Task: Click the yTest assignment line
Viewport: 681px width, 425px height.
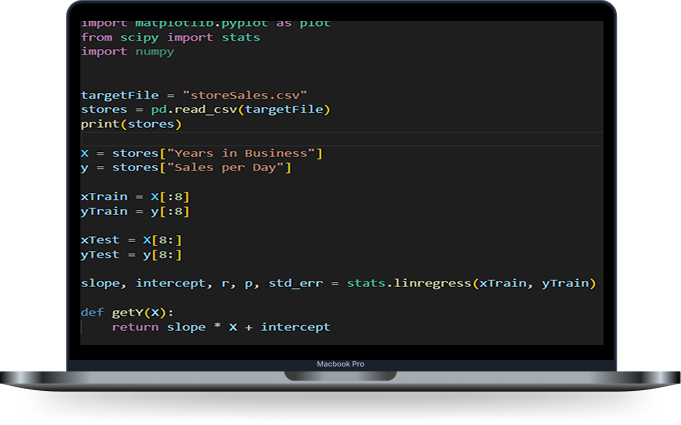Action: 131,255
